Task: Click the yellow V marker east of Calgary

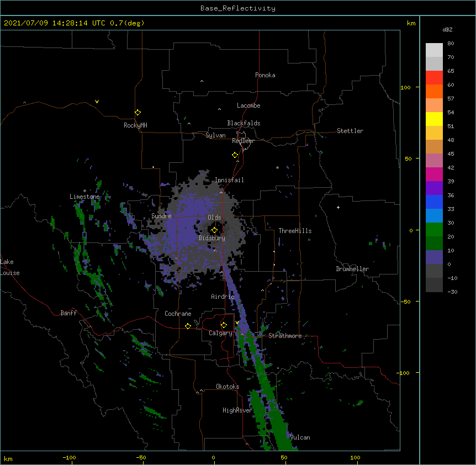Action: [237, 323]
